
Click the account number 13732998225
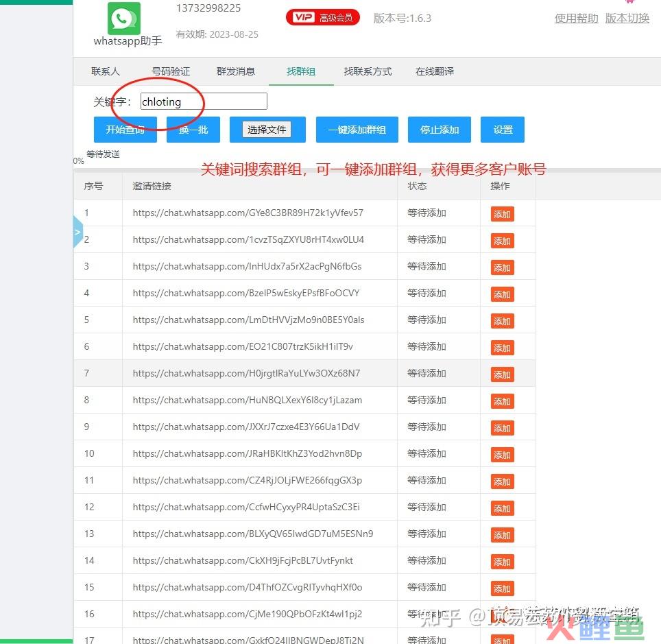(208, 8)
